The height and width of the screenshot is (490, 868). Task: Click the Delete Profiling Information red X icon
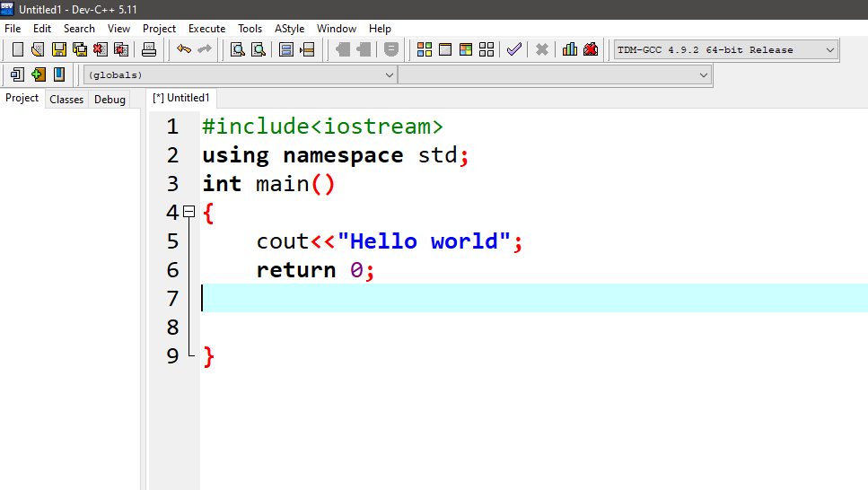[591, 50]
